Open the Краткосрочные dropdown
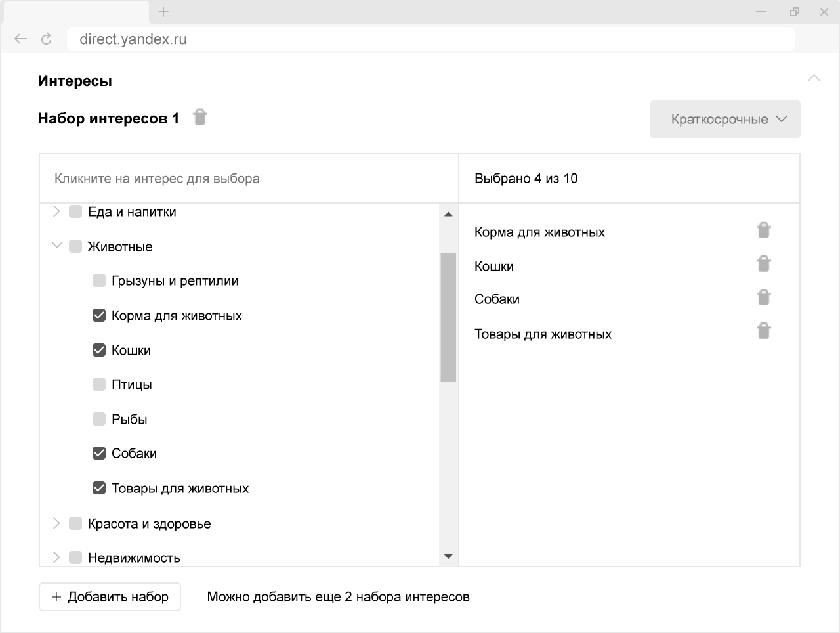The image size is (840, 633). (x=725, y=119)
